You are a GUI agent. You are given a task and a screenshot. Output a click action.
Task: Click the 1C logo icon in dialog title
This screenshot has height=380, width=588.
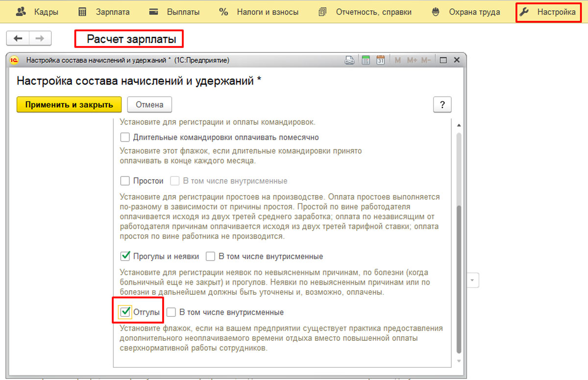15,60
